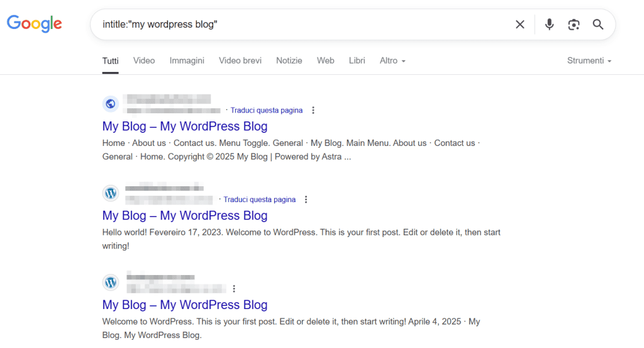Translate the first result with Traduci questa pagina
644x348 pixels.
[x=267, y=110]
